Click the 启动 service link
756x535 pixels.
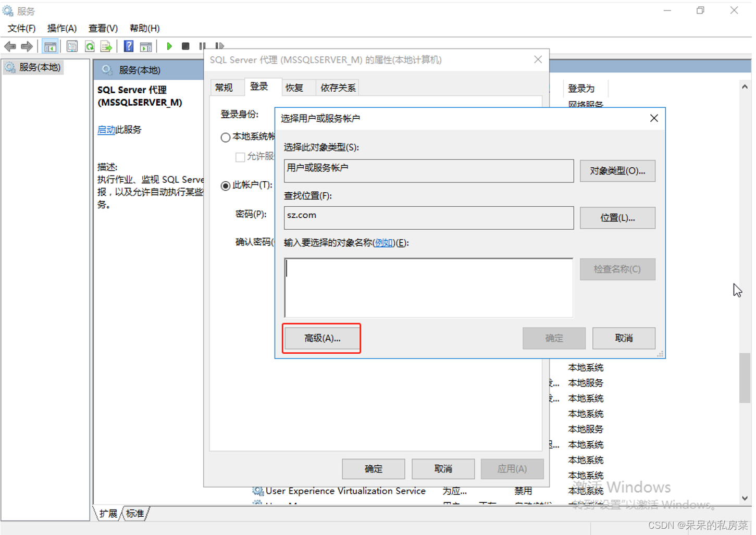[x=106, y=130]
